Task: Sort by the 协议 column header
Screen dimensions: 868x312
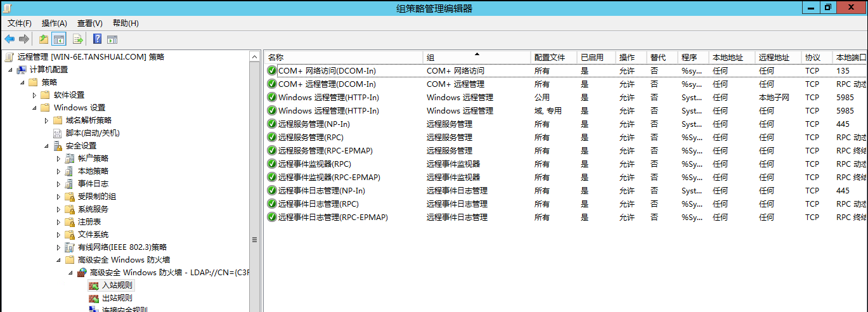Action: (817, 57)
